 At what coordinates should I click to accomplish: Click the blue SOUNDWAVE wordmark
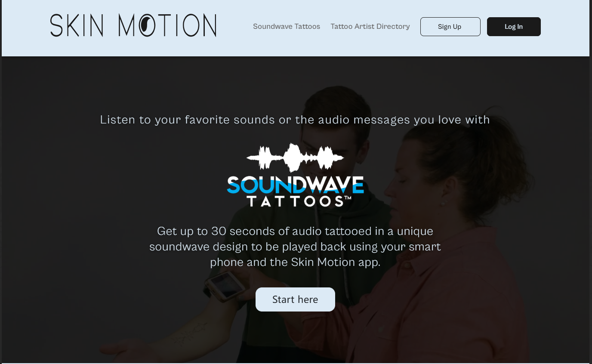click(x=295, y=185)
